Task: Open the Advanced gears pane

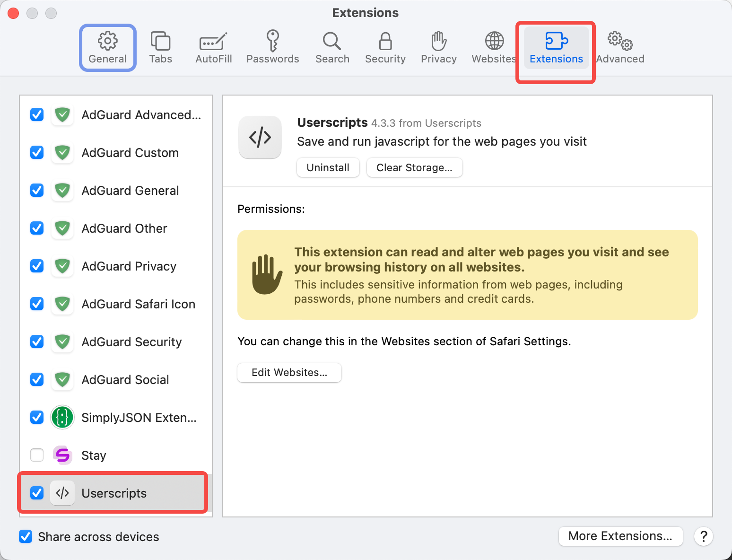Action: point(620,41)
